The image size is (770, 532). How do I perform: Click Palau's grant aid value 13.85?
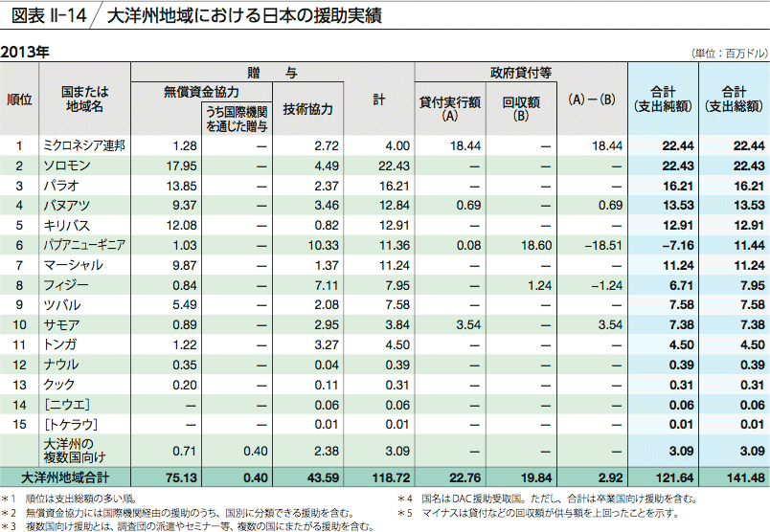[x=182, y=186]
